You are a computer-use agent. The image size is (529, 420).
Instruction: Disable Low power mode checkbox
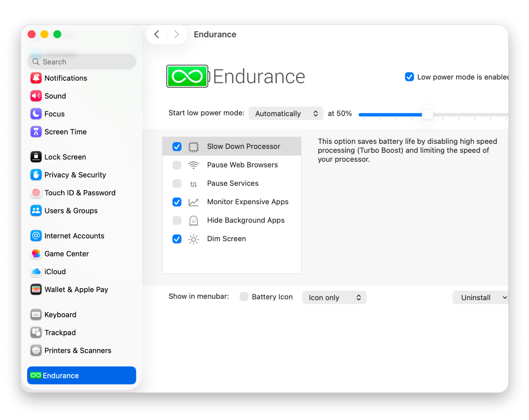409,77
